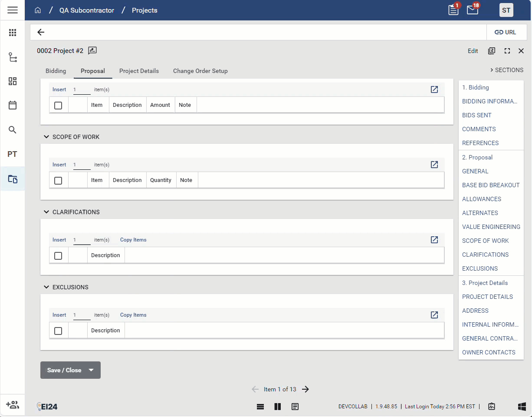The width and height of the screenshot is (532, 417).
Task: Click the Exclusions insert item count field
Action: (82, 315)
